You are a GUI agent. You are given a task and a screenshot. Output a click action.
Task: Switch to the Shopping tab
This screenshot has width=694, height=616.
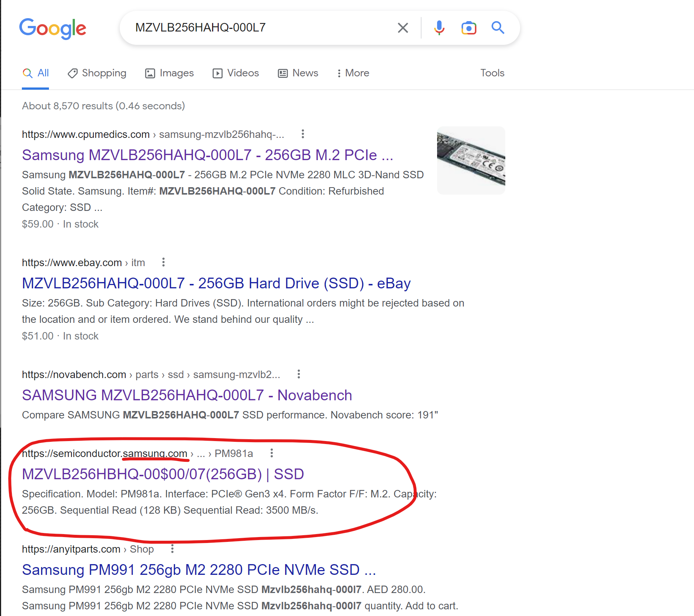97,73
